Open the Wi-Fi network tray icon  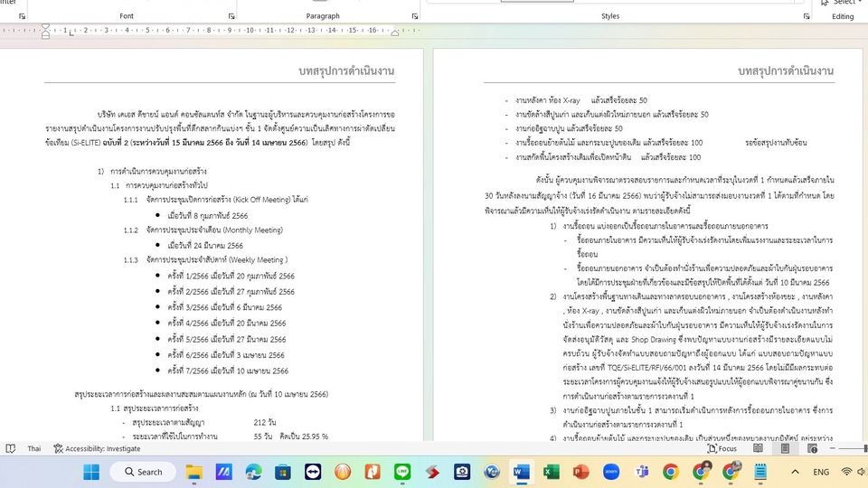click(846, 472)
